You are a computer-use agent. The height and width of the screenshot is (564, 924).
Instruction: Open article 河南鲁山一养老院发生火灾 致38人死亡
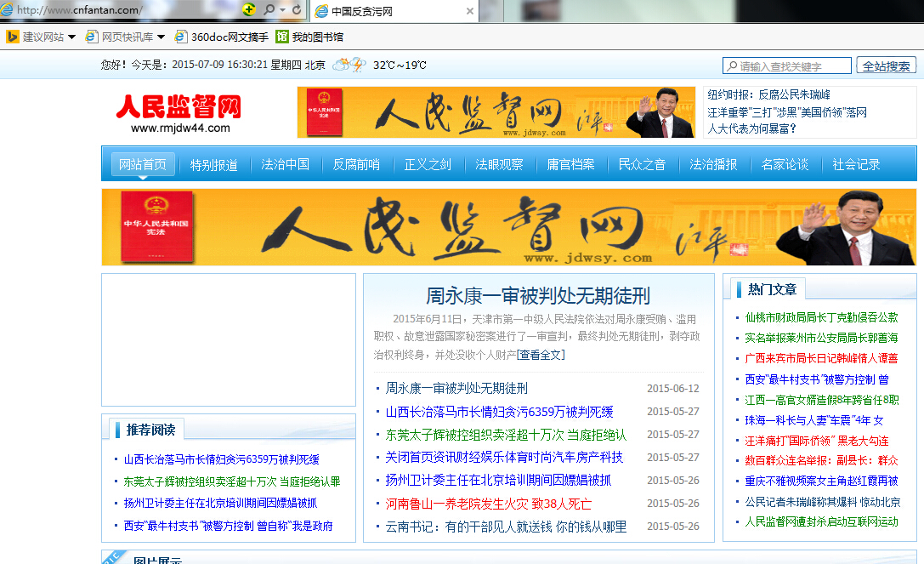488,504
